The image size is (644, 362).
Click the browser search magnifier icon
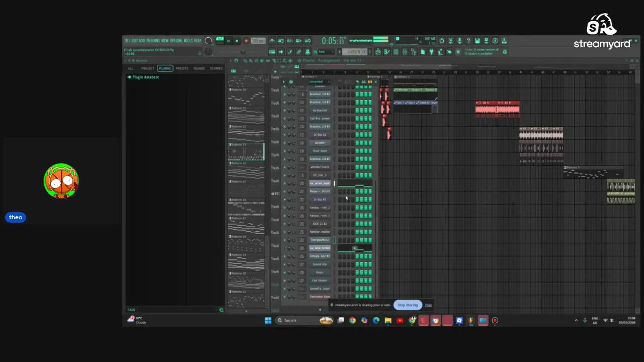point(221,310)
